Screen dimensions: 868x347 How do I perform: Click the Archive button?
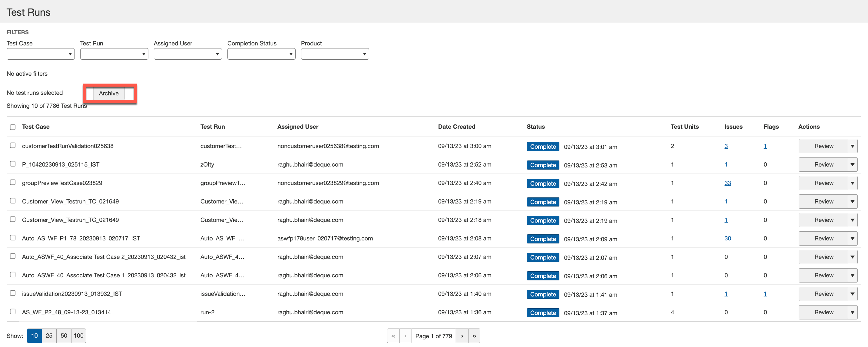[108, 93]
